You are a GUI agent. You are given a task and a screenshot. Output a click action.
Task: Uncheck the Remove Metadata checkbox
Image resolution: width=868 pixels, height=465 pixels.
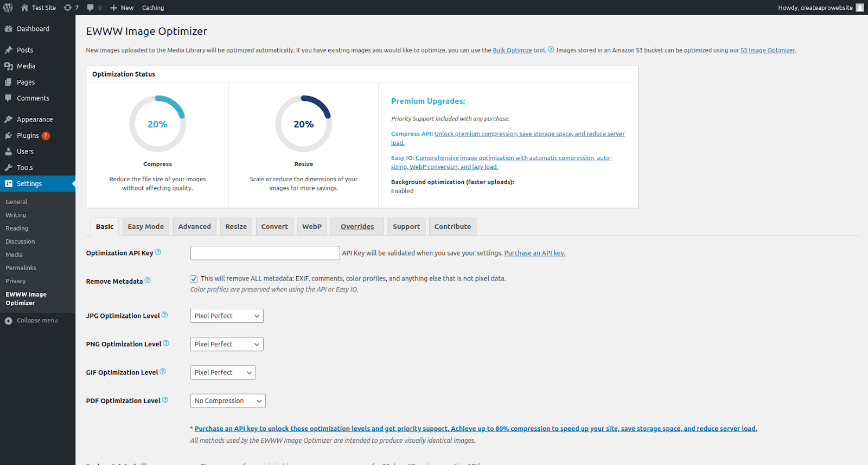[x=194, y=279]
